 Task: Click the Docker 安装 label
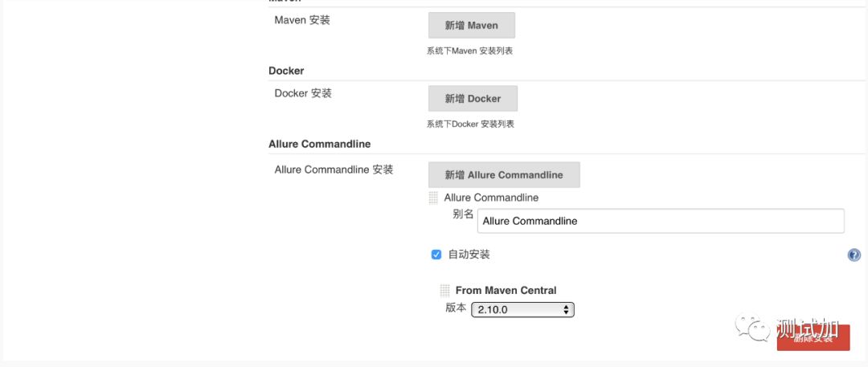[x=303, y=93]
